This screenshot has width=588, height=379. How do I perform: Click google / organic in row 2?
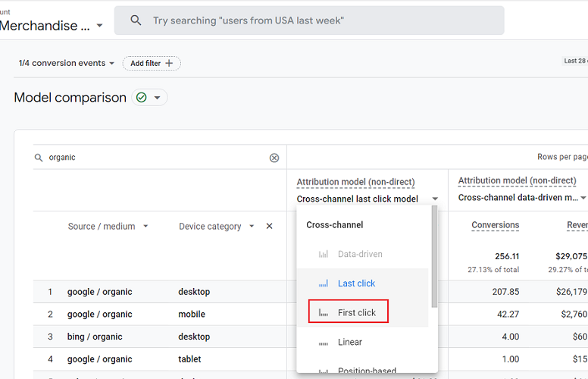pos(100,315)
